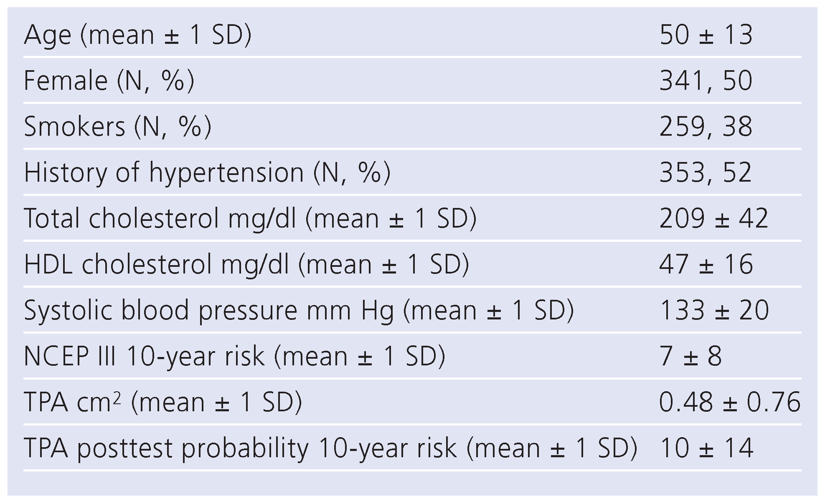Click the TPA posttest probability label
The height and width of the screenshot is (504, 825).
click(330, 448)
